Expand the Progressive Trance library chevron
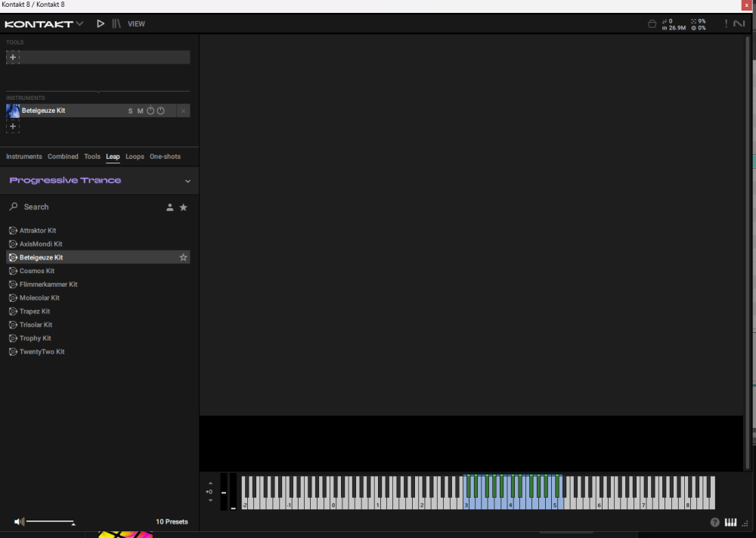Image resolution: width=756 pixels, height=538 pixels. (187, 182)
